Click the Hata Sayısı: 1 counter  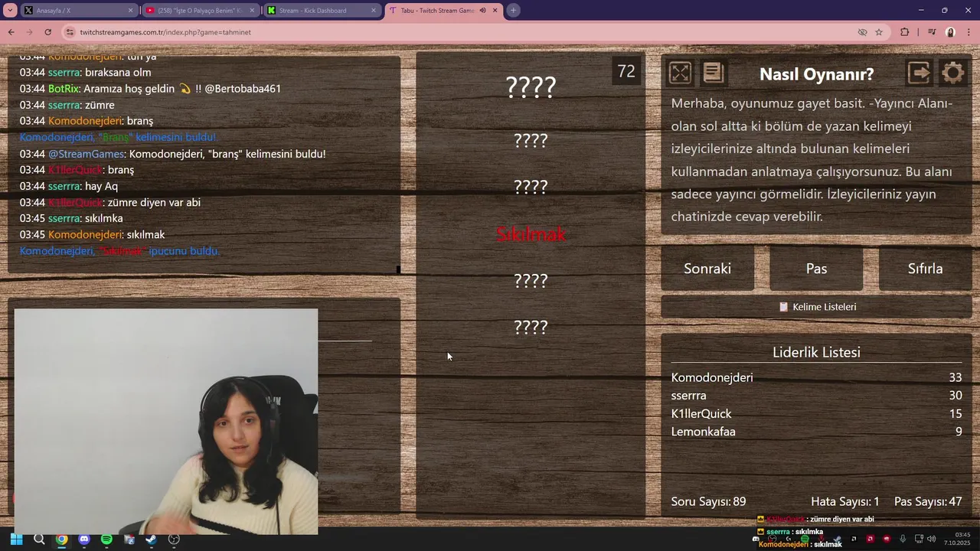pos(845,502)
